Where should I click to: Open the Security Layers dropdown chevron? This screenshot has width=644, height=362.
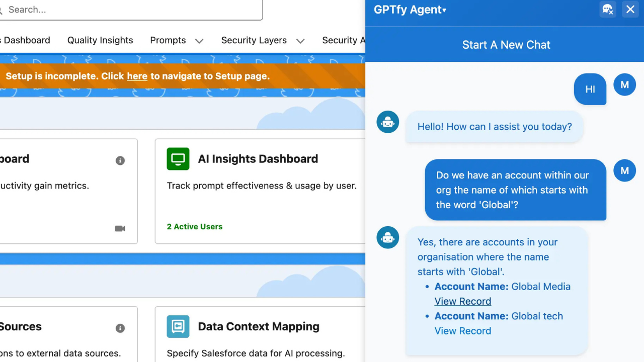300,41
